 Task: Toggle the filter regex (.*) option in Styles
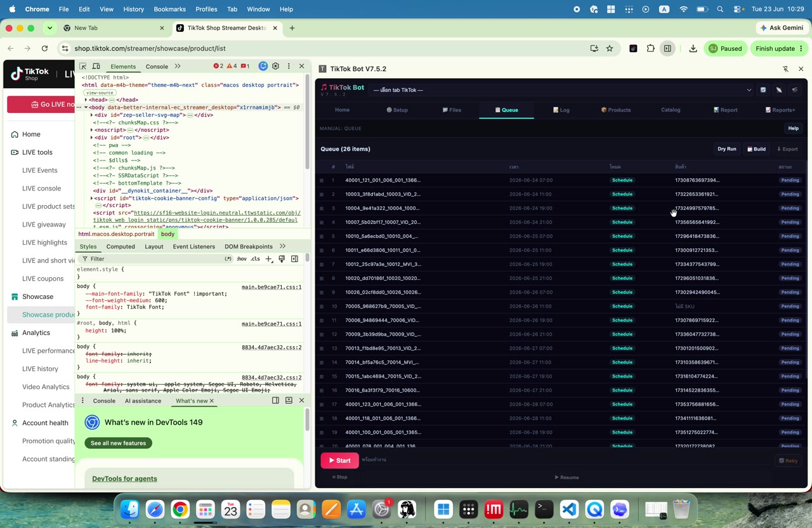point(228,259)
